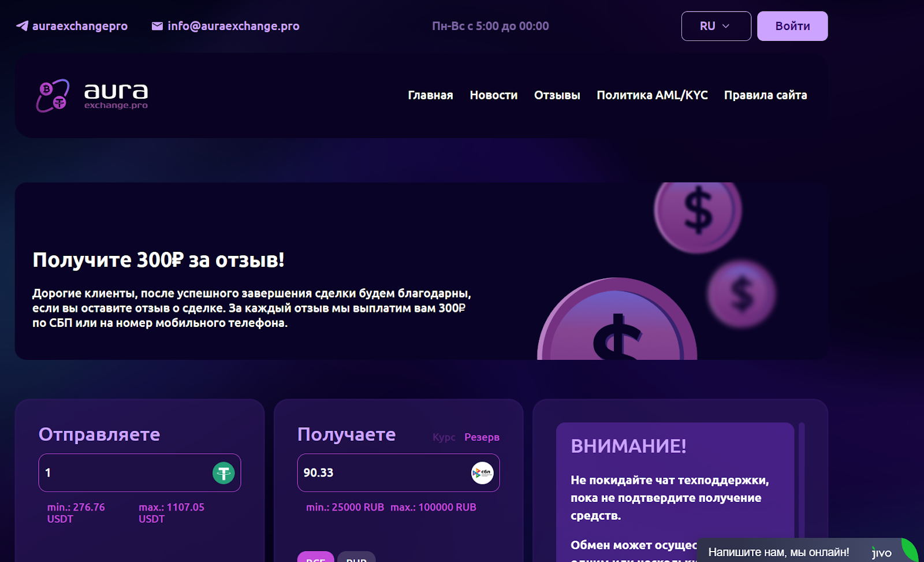The image size is (924, 562).
Task: Open Правила сайта page
Action: (x=765, y=95)
